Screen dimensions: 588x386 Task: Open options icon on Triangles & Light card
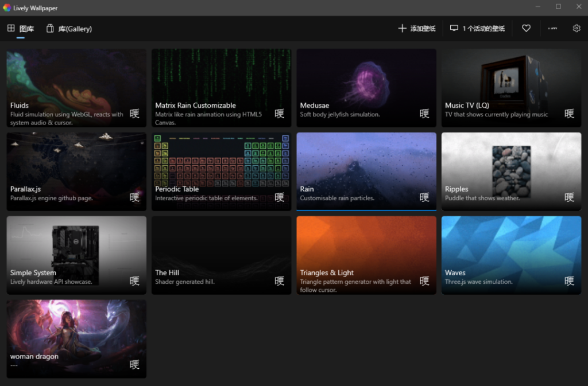coord(424,281)
